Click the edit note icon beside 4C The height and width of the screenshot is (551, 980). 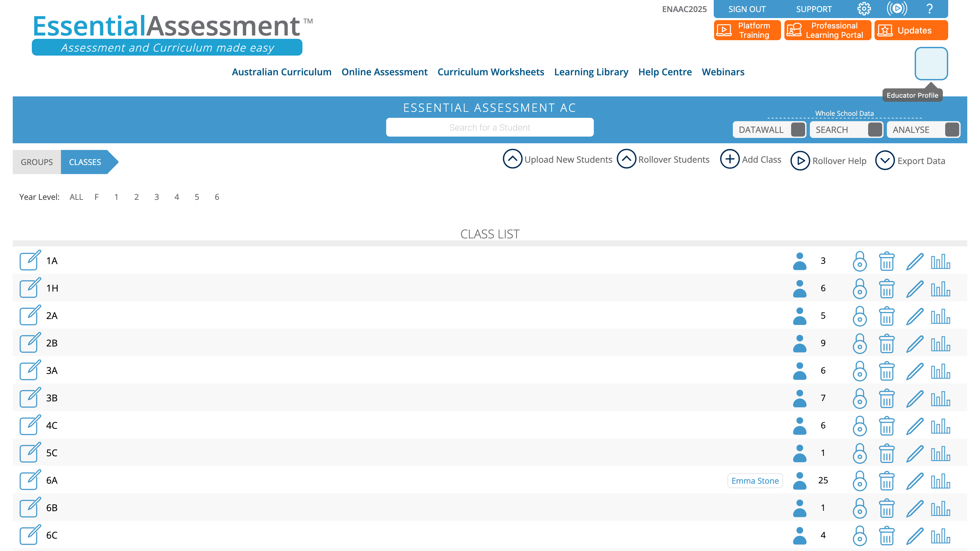(30, 425)
